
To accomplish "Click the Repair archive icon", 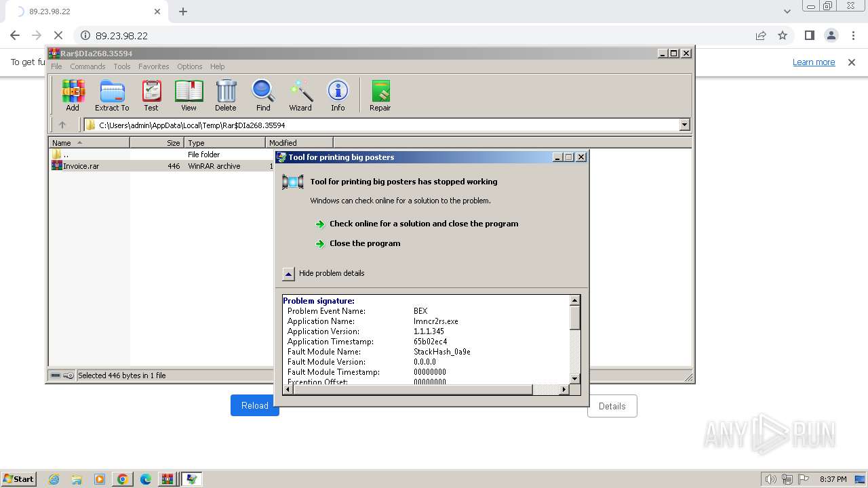I will (x=380, y=95).
